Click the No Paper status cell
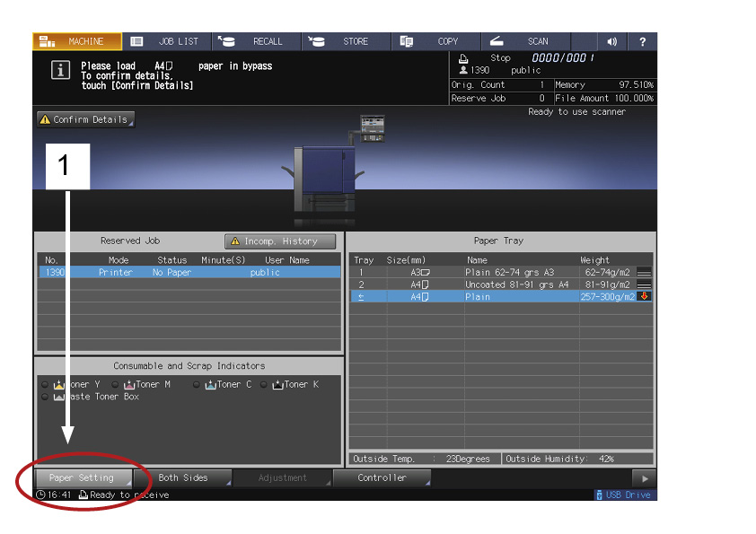Image resolution: width=756 pixels, height=534 pixels. click(171, 272)
